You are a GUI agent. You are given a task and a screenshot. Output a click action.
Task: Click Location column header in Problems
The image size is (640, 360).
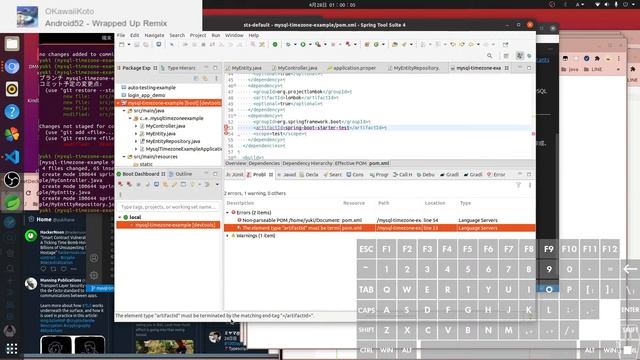pyautogui.click(x=435, y=203)
